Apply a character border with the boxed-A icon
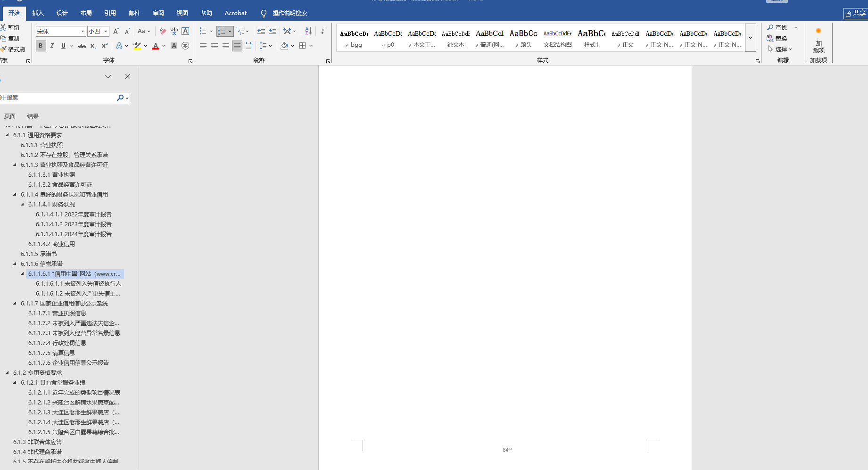This screenshot has width=868, height=470. coord(185,31)
